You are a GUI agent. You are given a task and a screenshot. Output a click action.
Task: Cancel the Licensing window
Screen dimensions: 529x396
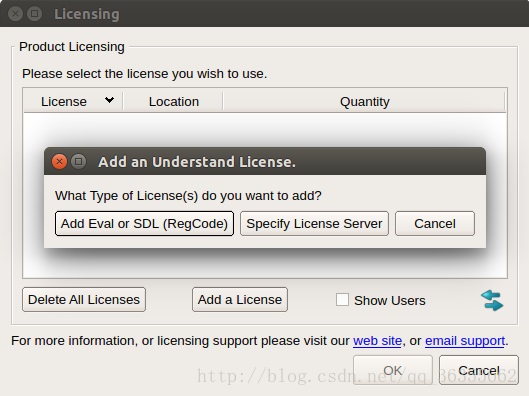pos(479,370)
